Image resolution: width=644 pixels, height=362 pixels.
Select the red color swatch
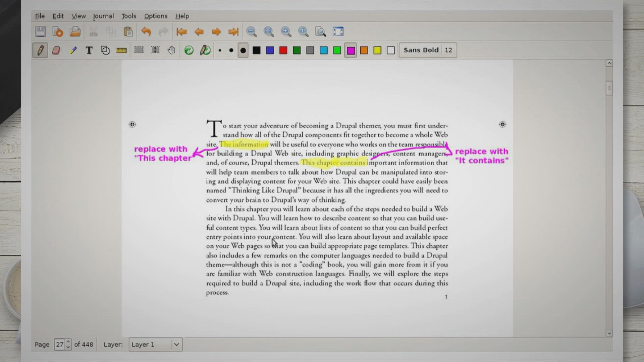click(283, 50)
